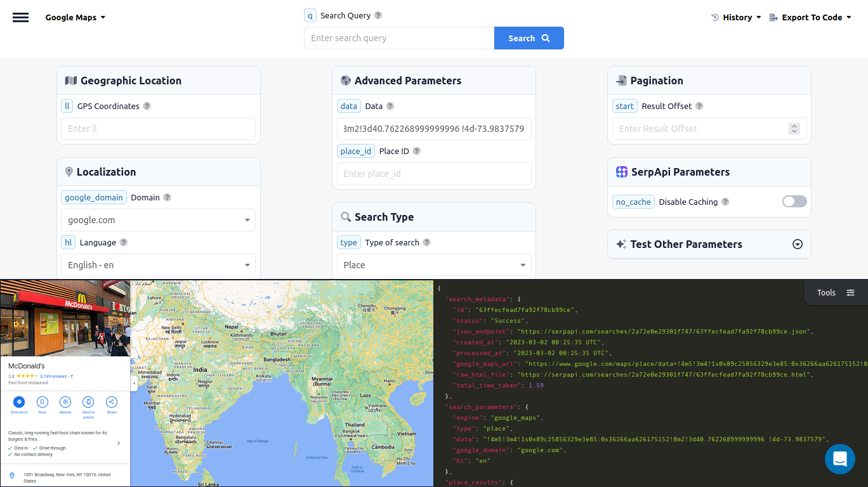Open the Google Maps engine dropdown
Screen dimensions: 868x487
point(75,18)
